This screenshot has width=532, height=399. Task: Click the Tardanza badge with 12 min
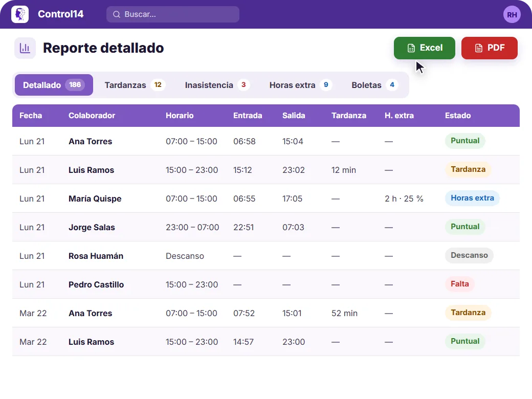tap(468, 169)
